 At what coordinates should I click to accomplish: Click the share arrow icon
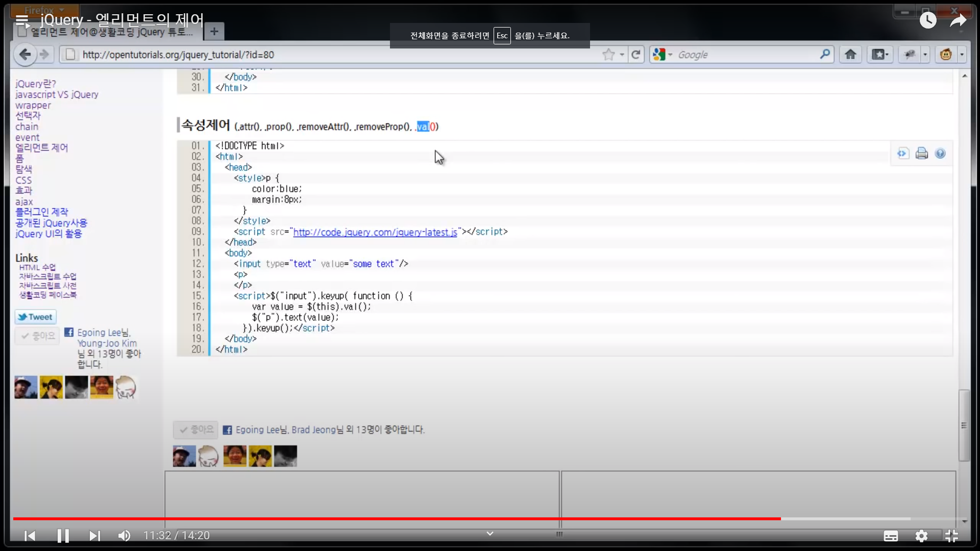958,20
